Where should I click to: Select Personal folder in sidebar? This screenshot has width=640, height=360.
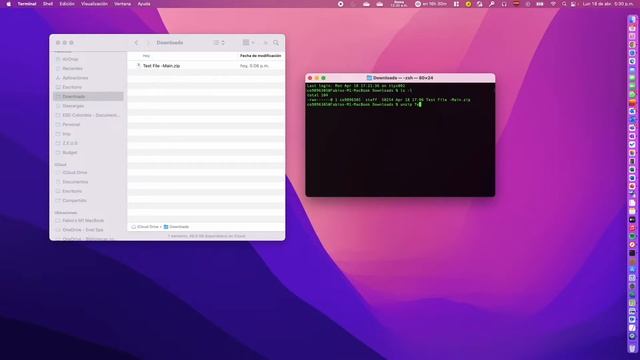(71, 124)
